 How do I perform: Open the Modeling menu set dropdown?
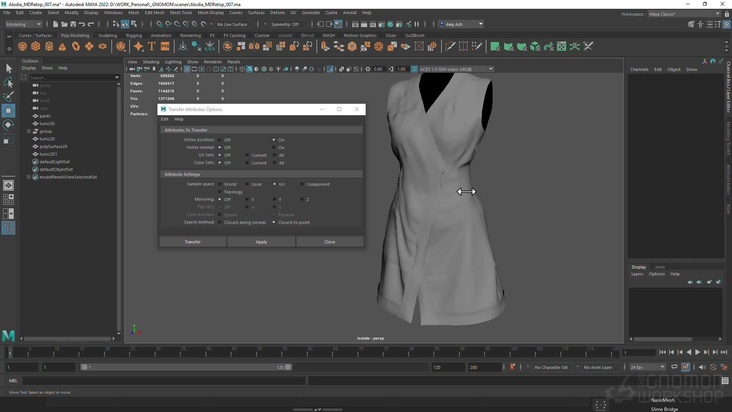coord(23,24)
